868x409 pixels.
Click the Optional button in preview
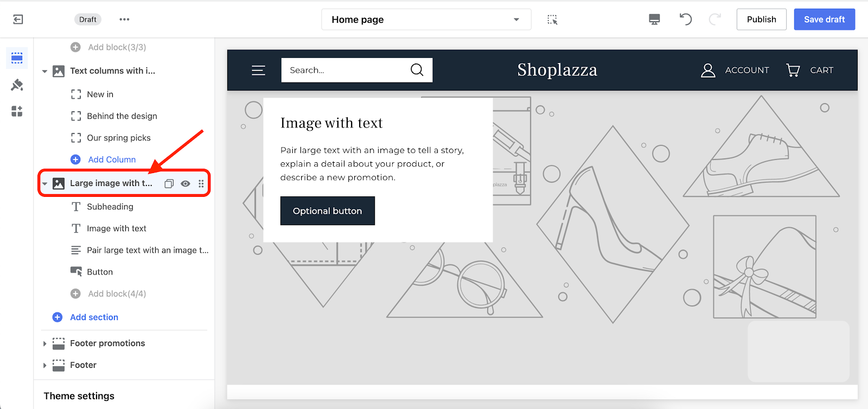[327, 211]
